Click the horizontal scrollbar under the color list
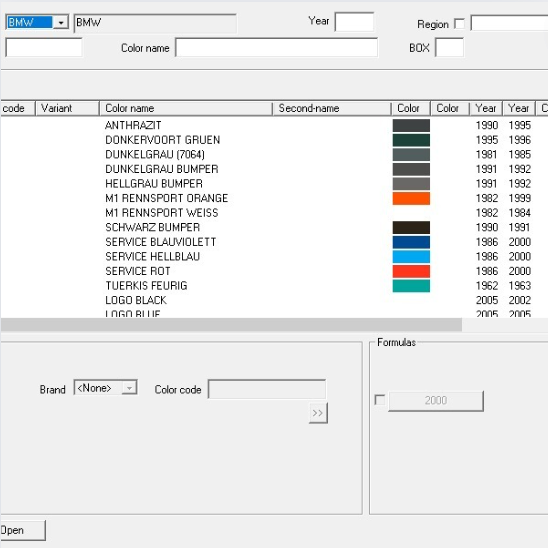 (x=231, y=324)
